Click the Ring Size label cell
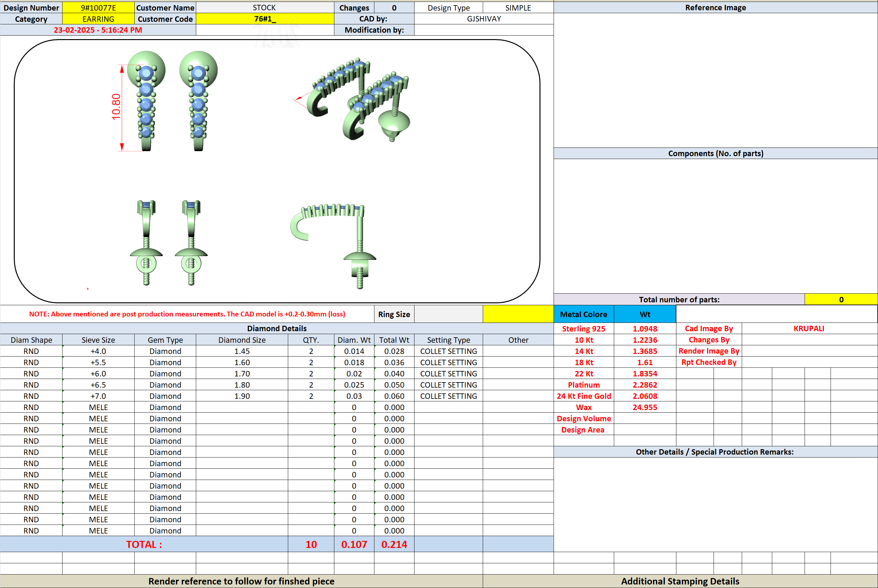This screenshot has height=588, width=878. tap(394, 314)
